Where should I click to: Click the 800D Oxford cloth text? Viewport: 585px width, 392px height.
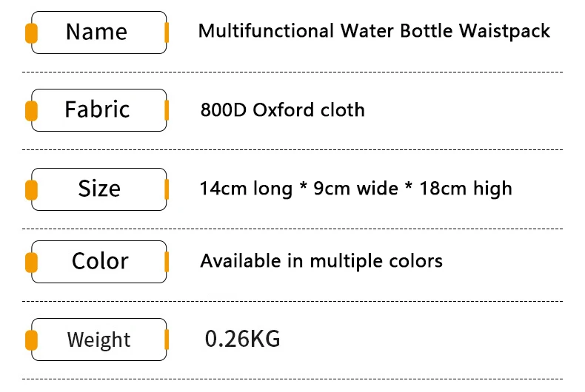(x=282, y=110)
